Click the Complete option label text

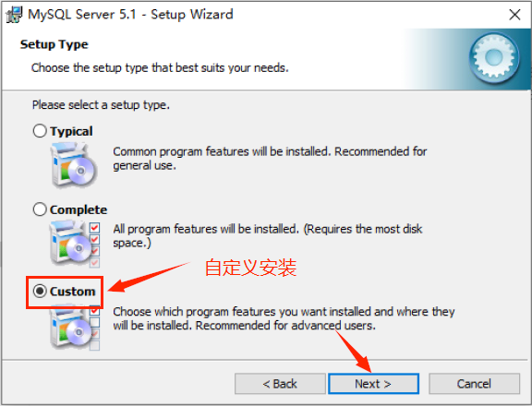(x=79, y=209)
